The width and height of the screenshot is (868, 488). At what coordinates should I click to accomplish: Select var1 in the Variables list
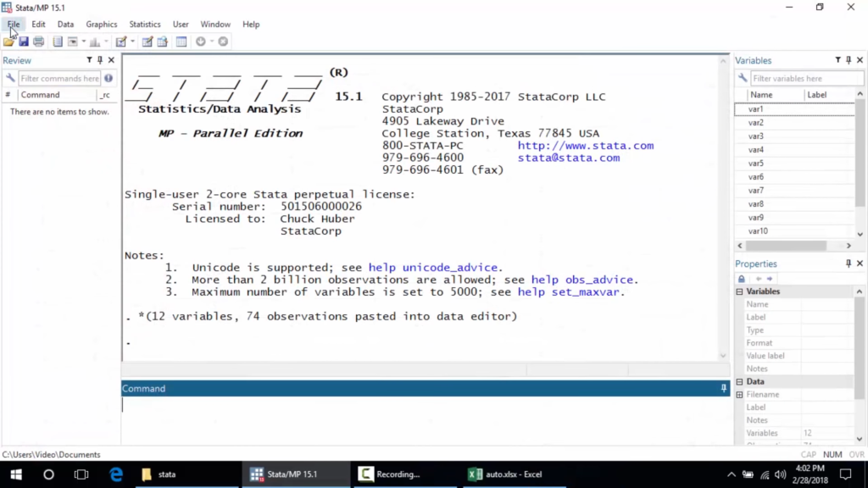(x=795, y=109)
